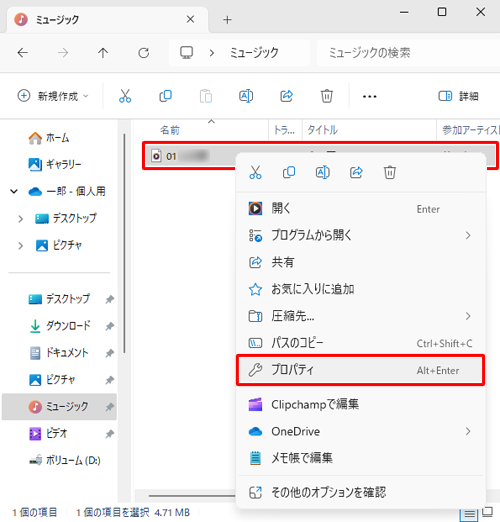The width and height of the screenshot is (500, 522).
Task: Collapse the 一郎 - 個人用 OneDrive node
Action: (14, 191)
